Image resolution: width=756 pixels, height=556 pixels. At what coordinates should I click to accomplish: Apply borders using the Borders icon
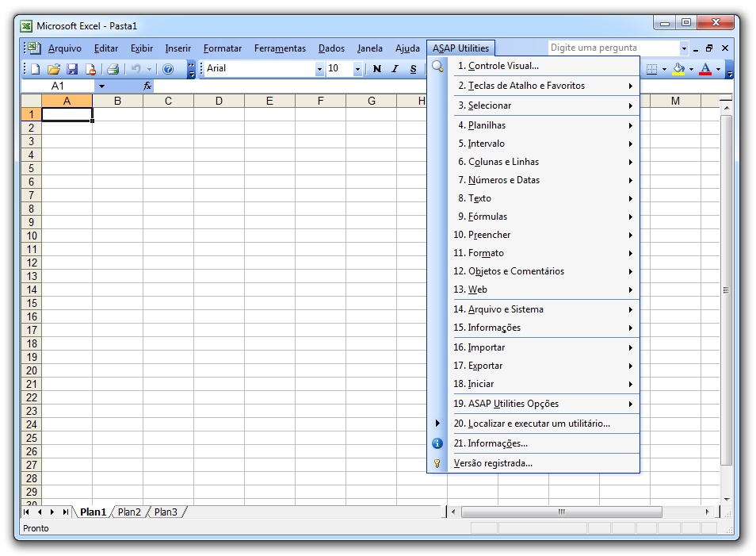click(653, 68)
